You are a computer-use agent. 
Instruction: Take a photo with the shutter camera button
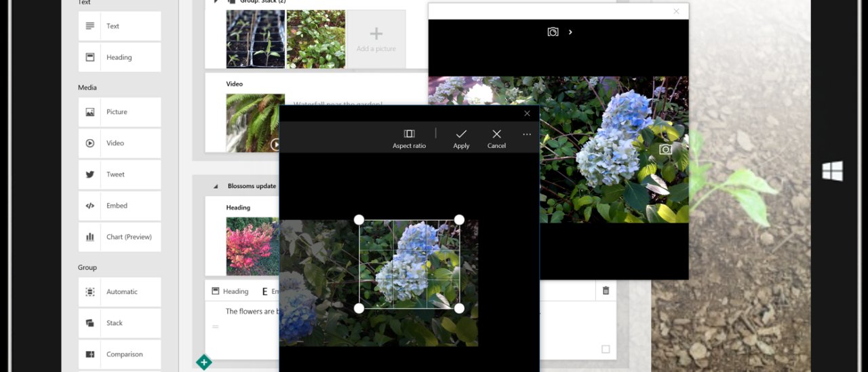tap(665, 149)
